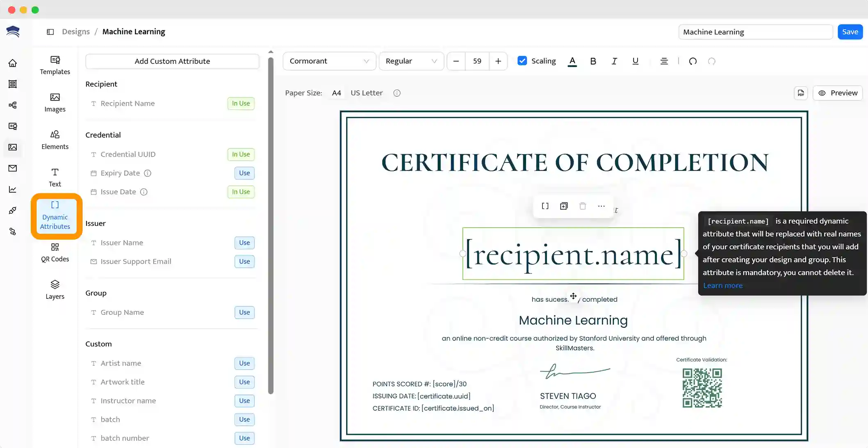
Task: Select the Images panel icon
Action: pos(55,102)
